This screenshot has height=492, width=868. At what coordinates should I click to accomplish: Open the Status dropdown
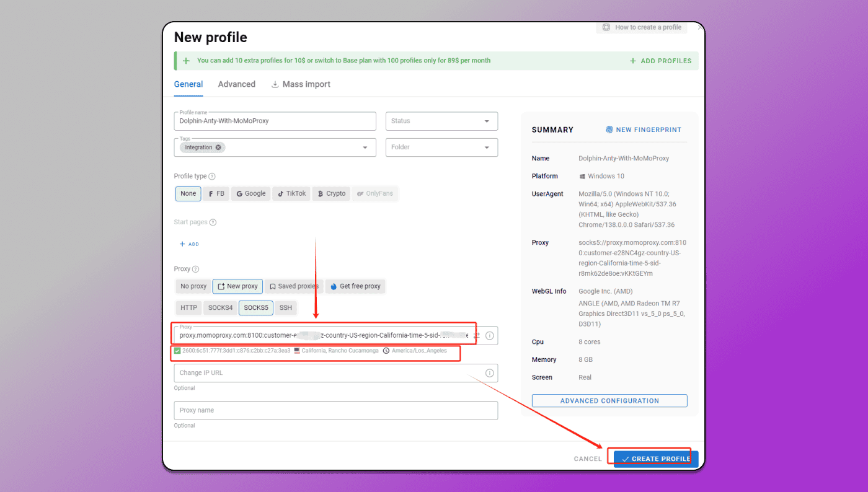(x=441, y=121)
